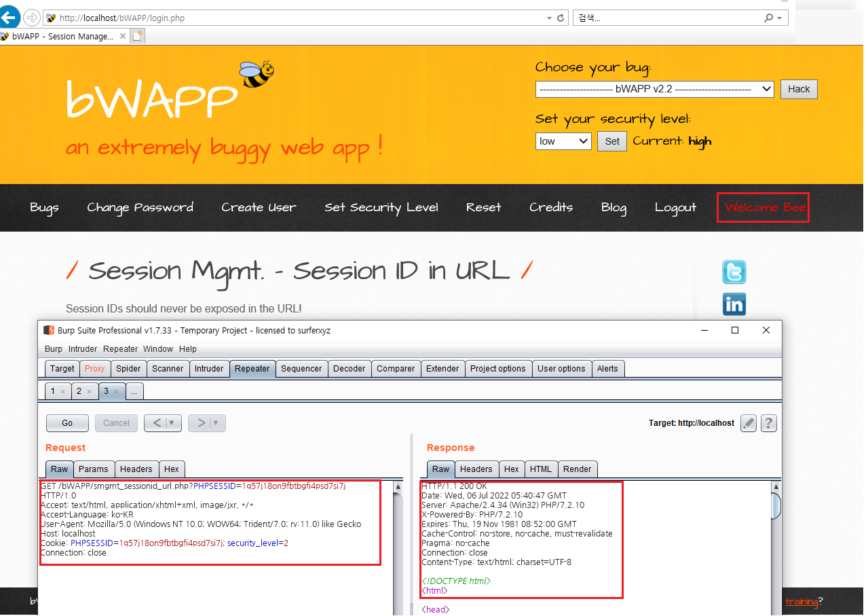Click the Repeater previous request (<) button
The image size is (868, 616).
pyautogui.click(x=157, y=423)
